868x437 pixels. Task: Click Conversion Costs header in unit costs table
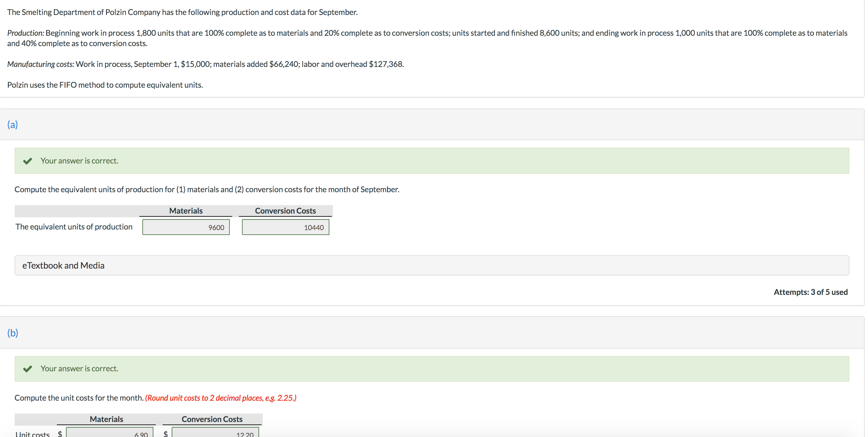tap(212, 419)
